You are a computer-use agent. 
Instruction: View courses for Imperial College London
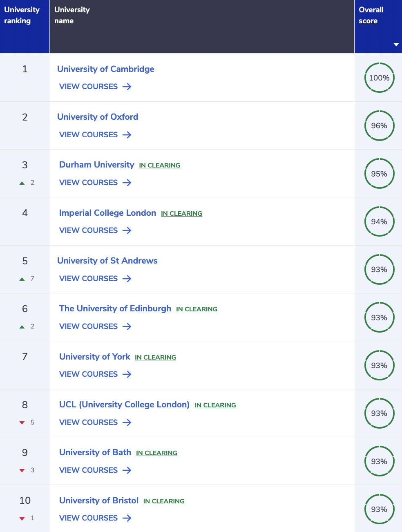point(95,230)
